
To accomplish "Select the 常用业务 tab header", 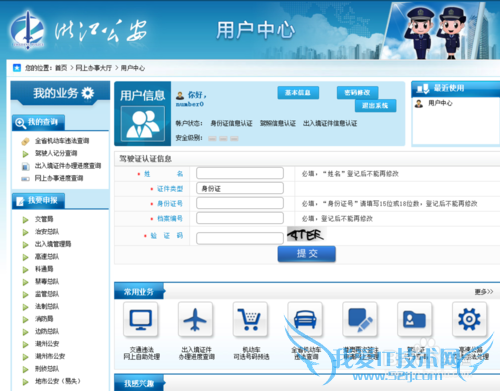I will (139, 292).
